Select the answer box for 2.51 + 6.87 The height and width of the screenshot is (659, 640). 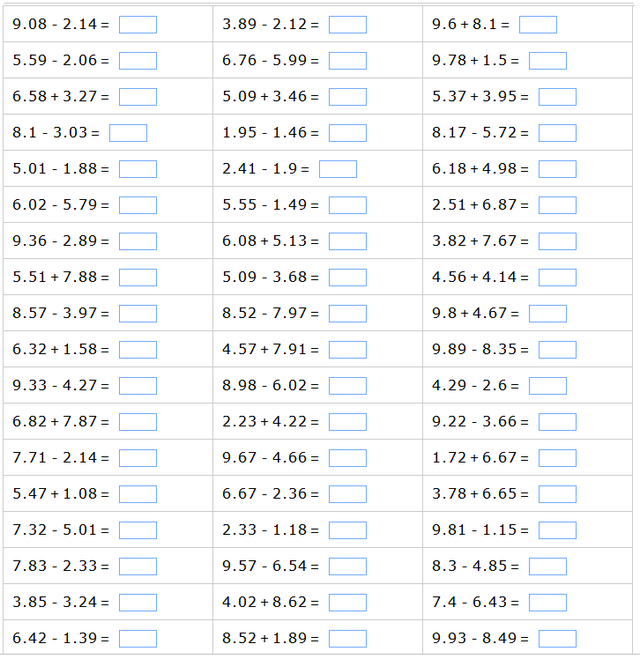point(557,205)
